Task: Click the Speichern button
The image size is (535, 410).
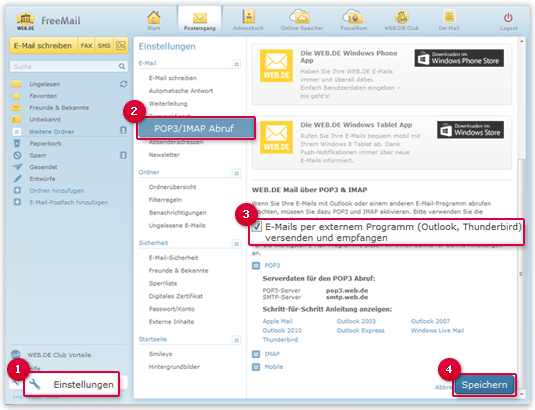Action: pos(484,385)
